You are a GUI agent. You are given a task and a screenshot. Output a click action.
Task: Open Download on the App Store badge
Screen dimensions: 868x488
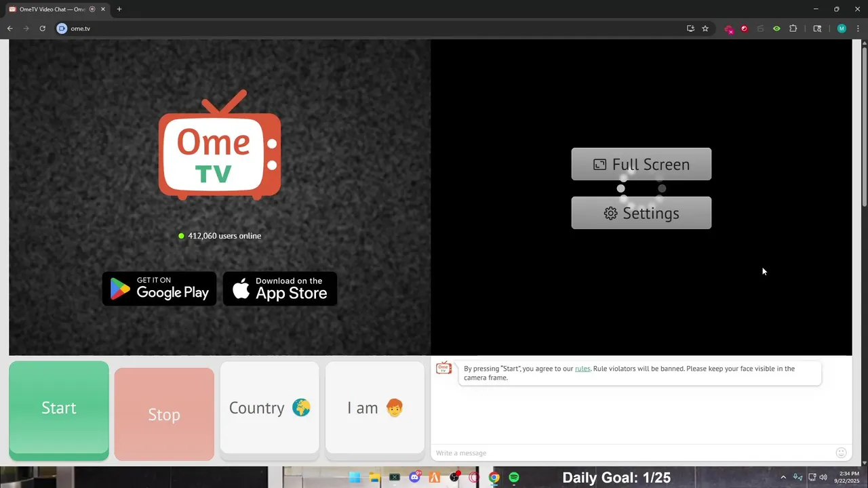(280, 289)
